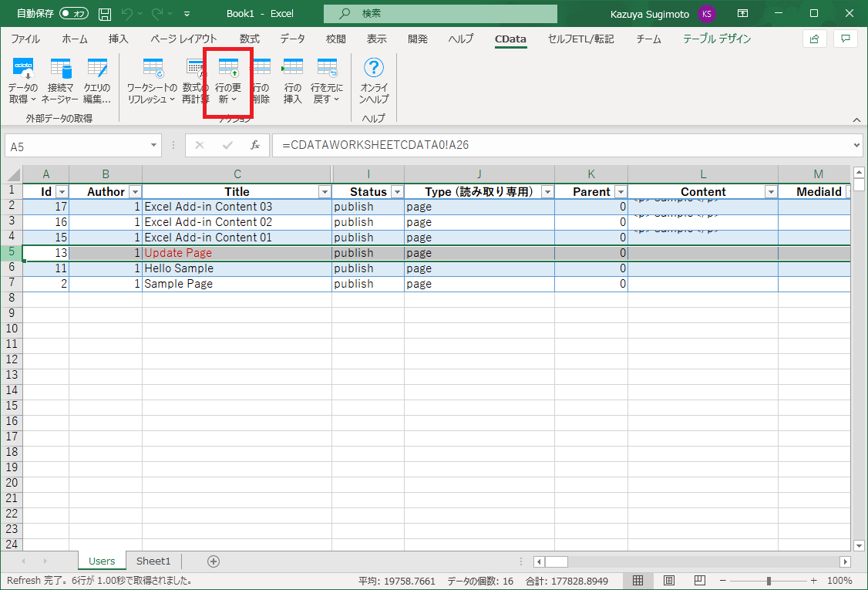Select the cell 'Hello Sample'
Screen dimensions: 868x590
point(237,268)
